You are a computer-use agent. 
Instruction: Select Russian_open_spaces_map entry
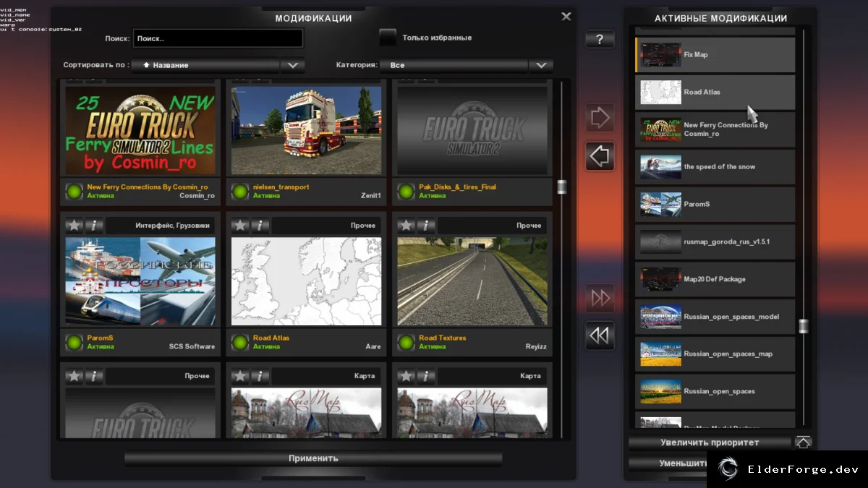(x=715, y=354)
